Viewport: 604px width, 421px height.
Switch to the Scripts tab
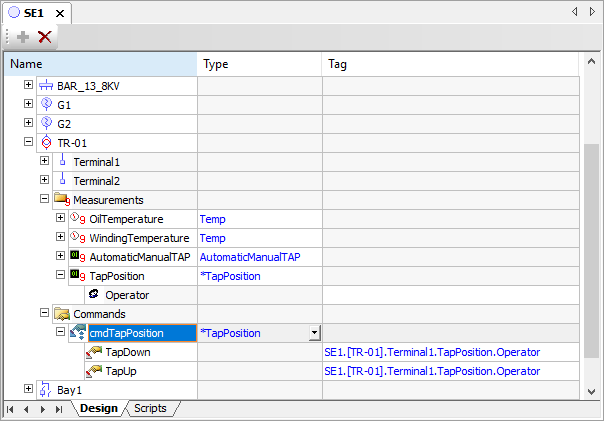(x=150, y=409)
